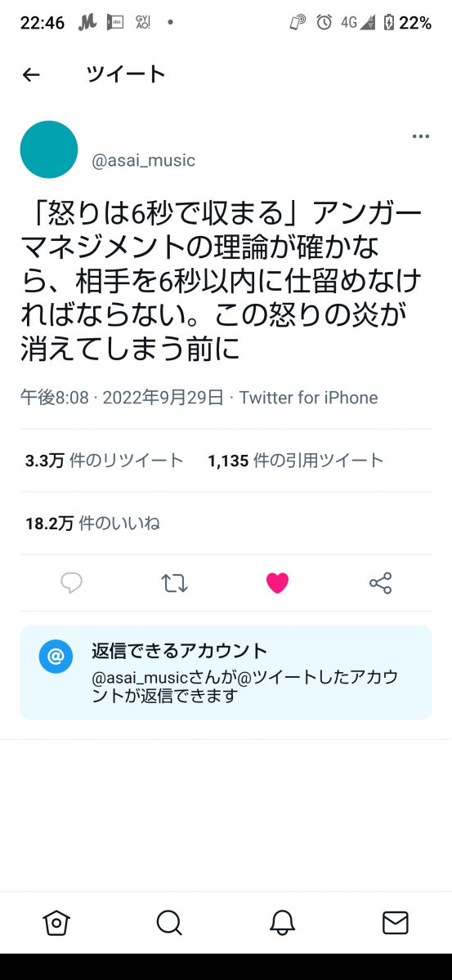Open the @asai_music profile handle
Image resolution: width=452 pixels, height=980 pixels.
point(144,160)
